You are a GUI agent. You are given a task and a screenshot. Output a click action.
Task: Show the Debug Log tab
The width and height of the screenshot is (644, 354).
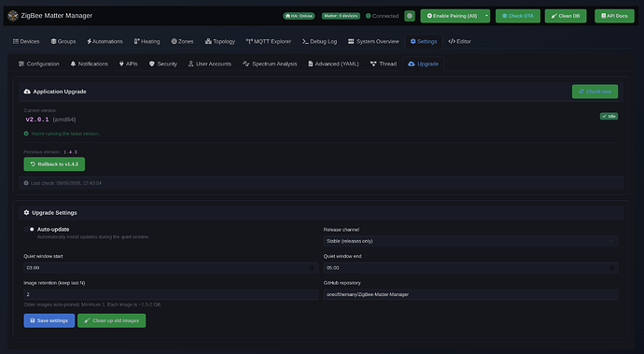pyautogui.click(x=319, y=41)
